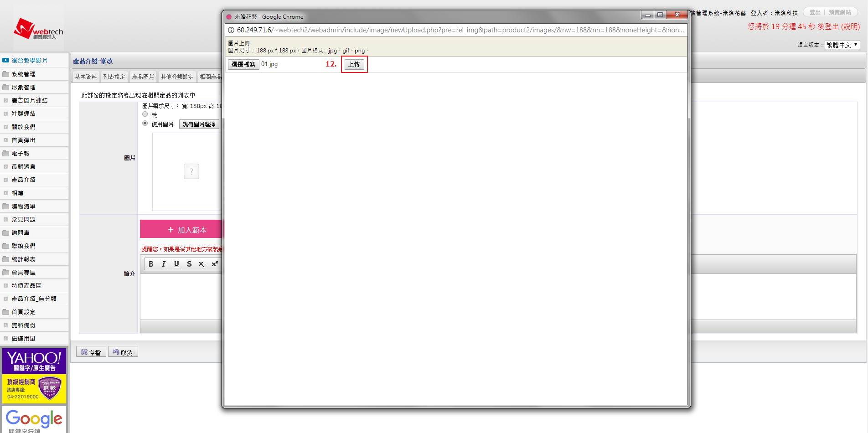868x433 pixels.
Task: Click the site info icon in address bar
Action: 231,30
